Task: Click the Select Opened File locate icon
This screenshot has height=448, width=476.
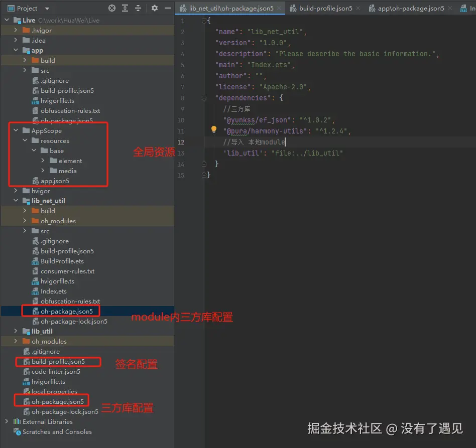Action: [x=111, y=8]
